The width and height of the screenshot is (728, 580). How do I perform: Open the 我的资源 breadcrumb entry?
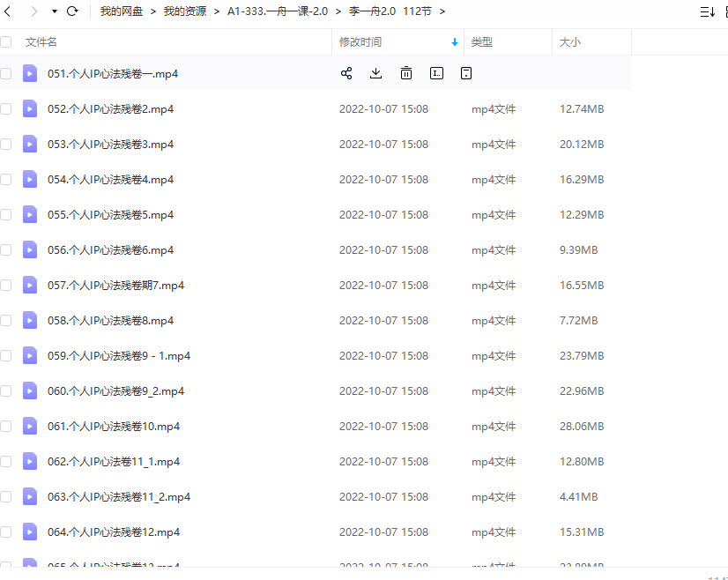(185, 11)
